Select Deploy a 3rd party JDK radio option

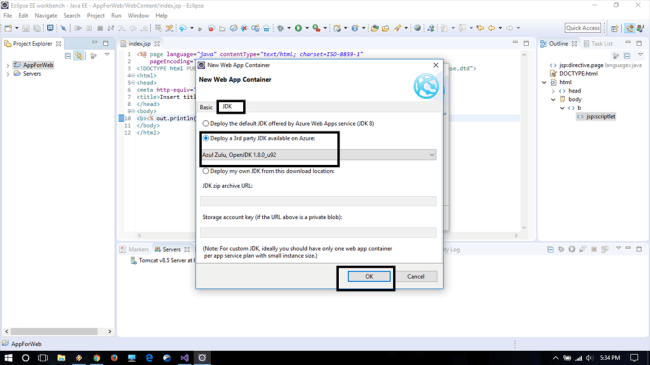pyautogui.click(x=206, y=138)
